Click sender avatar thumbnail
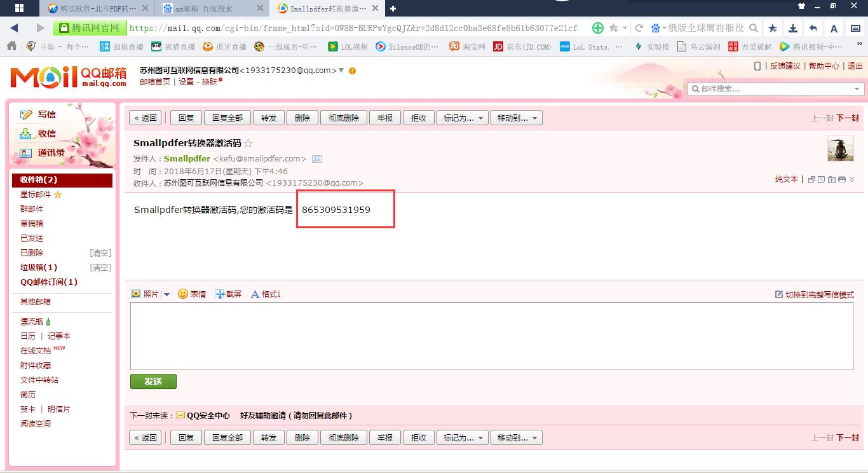This screenshot has height=473, width=868. coord(840,148)
